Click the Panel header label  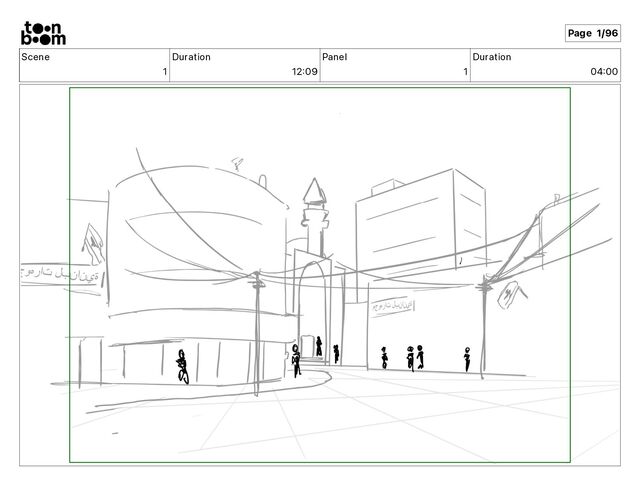coord(335,57)
